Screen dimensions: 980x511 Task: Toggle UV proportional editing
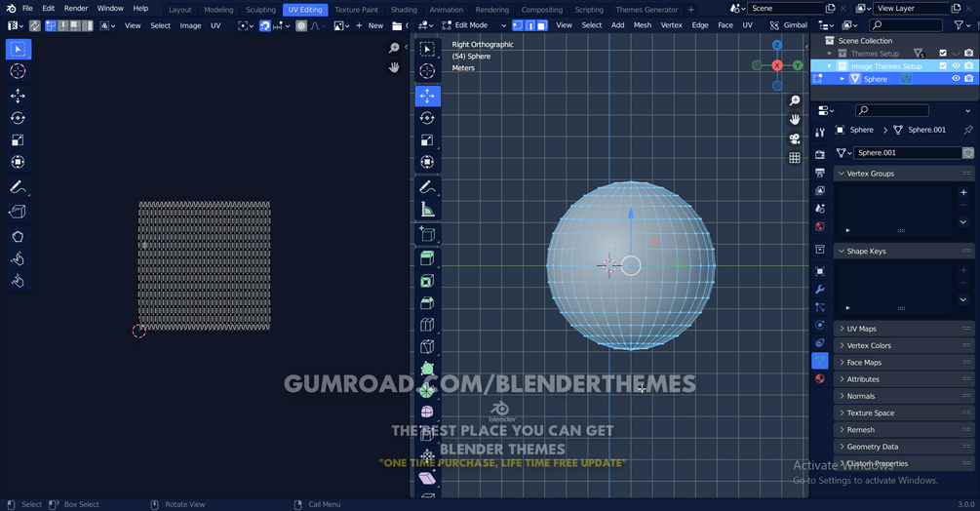(x=301, y=25)
